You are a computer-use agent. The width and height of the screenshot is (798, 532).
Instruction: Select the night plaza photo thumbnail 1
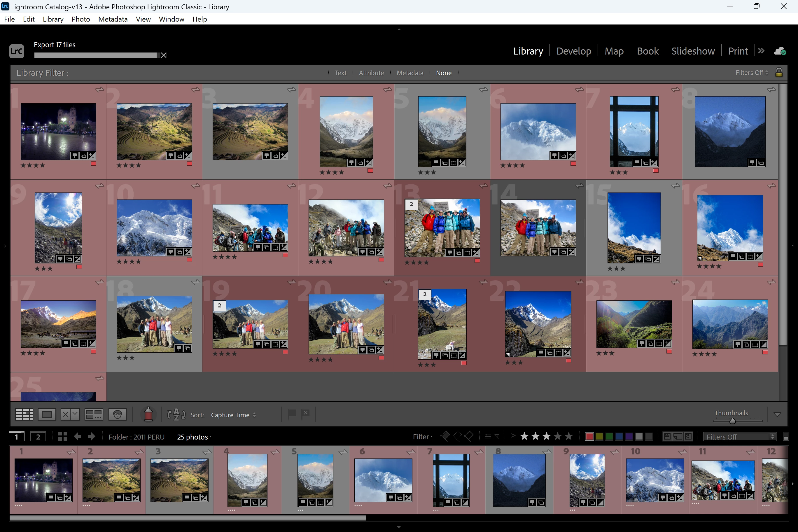click(x=58, y=131)
